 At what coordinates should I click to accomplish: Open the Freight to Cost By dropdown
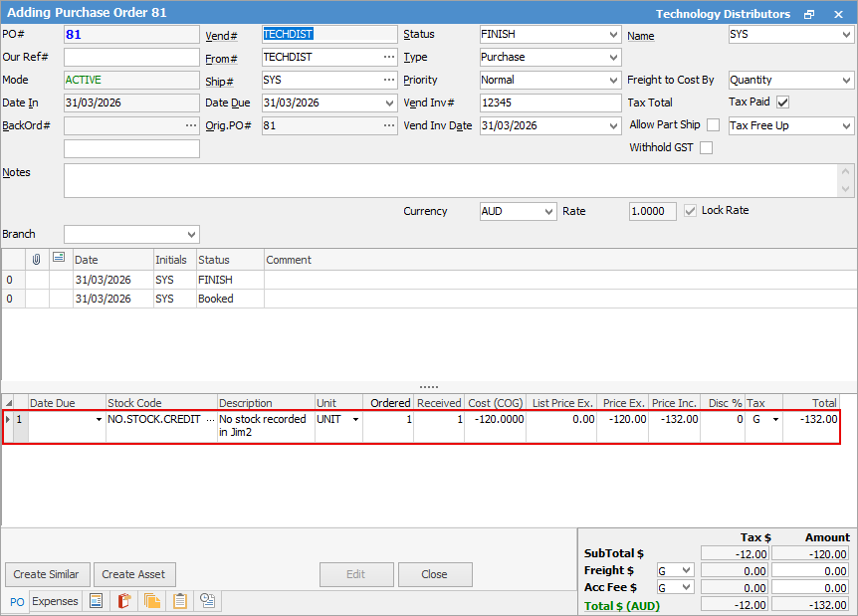tap(845, 80)
